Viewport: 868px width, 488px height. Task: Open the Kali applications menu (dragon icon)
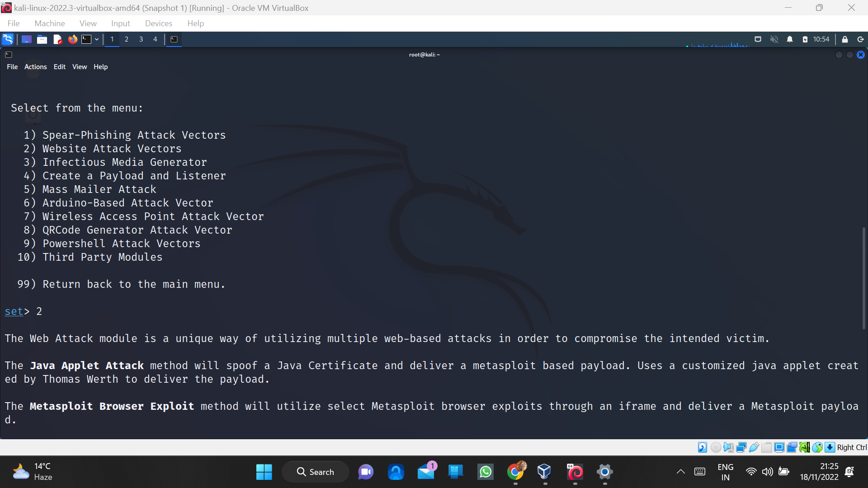click(x=7, y=39)
